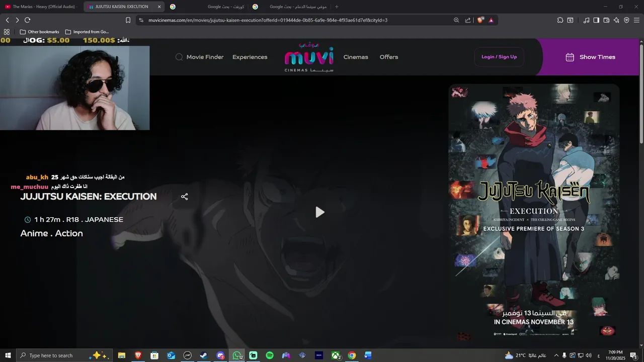Click the muvi Cinemas logo
The image size is (644, 362).
point(309,57)
